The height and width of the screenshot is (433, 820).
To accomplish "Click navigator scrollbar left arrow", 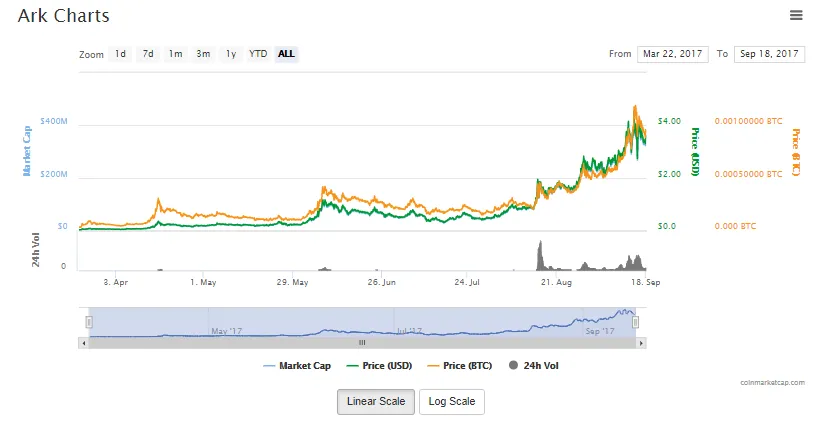I will [x=84, y=343].
